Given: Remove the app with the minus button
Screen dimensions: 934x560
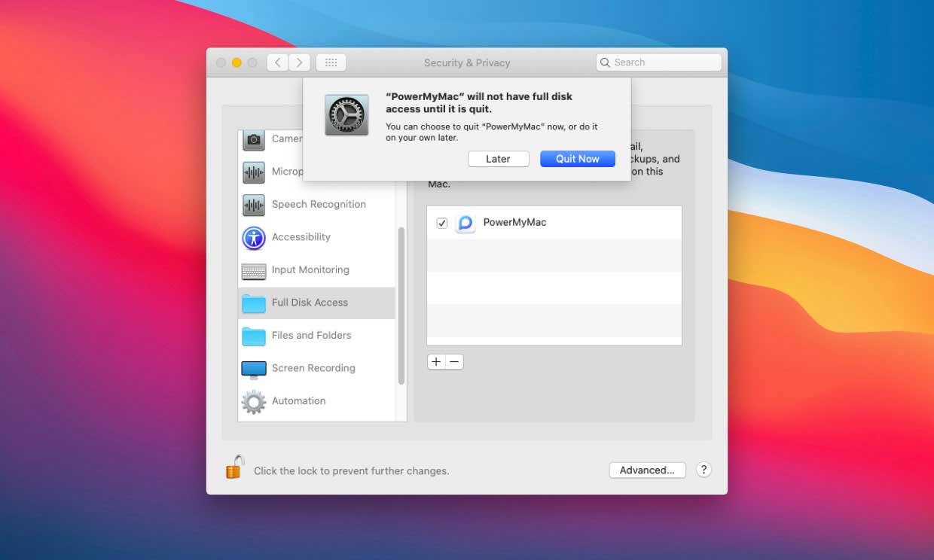Looking at the screenshot, I should pyautogui.click(x=454, y=362).
